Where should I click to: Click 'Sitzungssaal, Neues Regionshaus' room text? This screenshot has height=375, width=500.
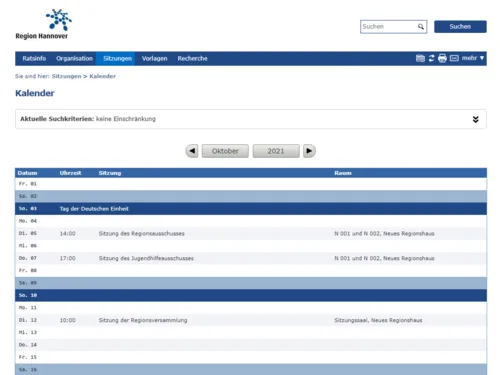pos(378,320)
